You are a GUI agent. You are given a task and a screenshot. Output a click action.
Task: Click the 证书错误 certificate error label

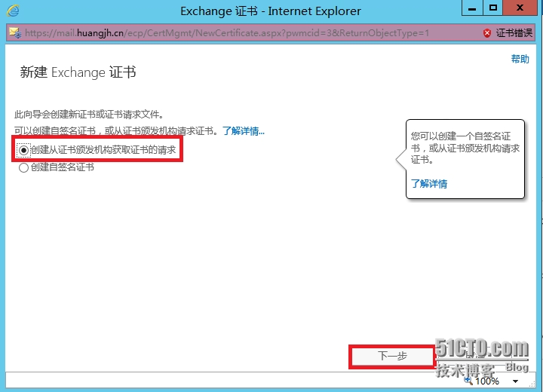click(x=514, y=33)
